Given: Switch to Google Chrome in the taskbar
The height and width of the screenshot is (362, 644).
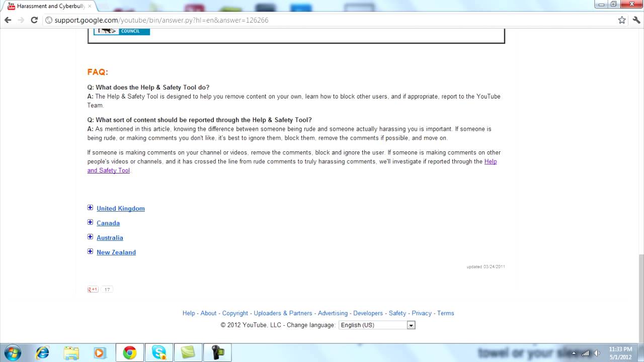Looking at the screenshot, I should point(130,352).
